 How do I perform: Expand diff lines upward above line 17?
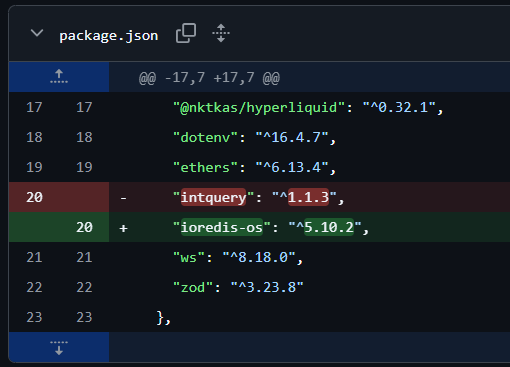click(x=59, y=77)
